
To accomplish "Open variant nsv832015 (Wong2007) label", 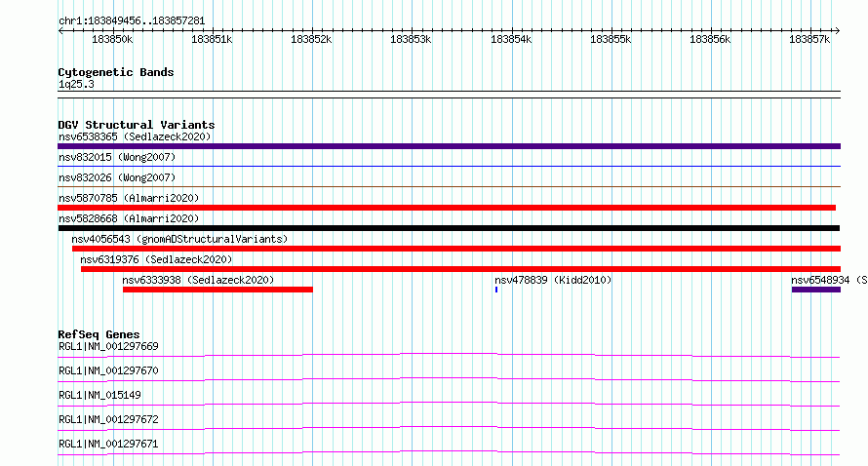I will click(117, 157).
